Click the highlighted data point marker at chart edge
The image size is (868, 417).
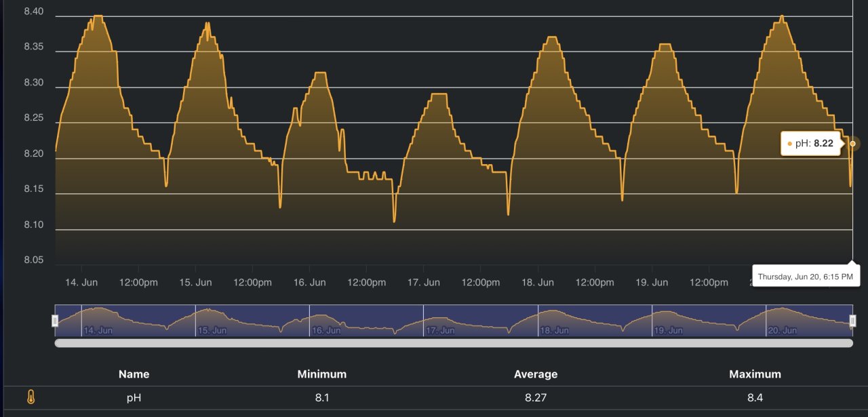[852, 144]
